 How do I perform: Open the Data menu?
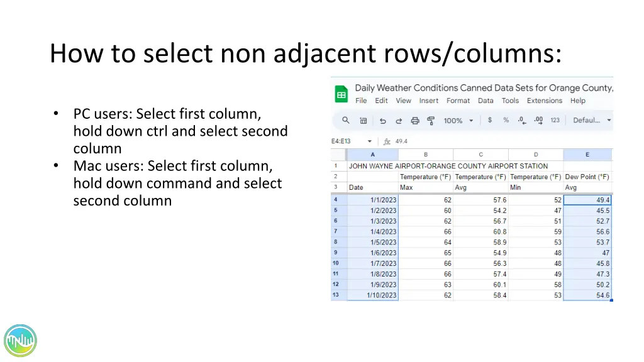pos(486,101)
